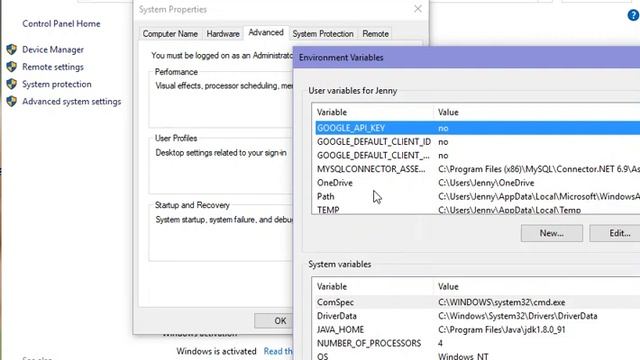
Task: Select the OneDrive user variable
Action: [x=478, y=183]
